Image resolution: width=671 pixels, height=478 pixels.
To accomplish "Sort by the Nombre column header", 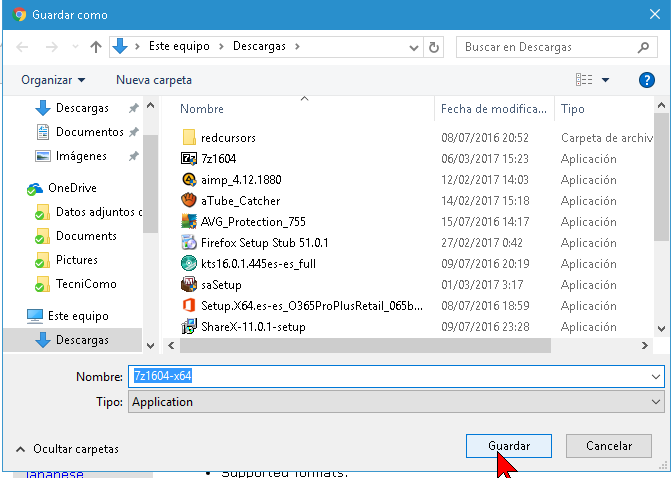I will tap(202, 109).
